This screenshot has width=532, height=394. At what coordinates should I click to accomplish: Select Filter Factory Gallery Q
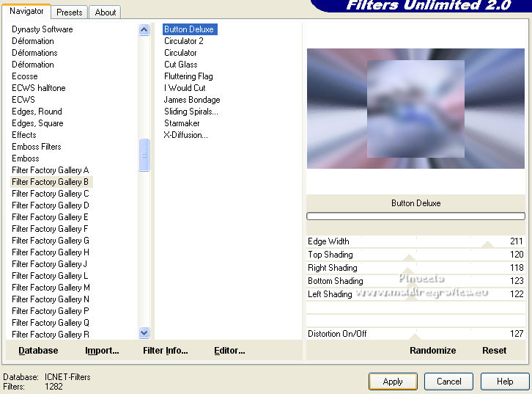coord(51,323)
